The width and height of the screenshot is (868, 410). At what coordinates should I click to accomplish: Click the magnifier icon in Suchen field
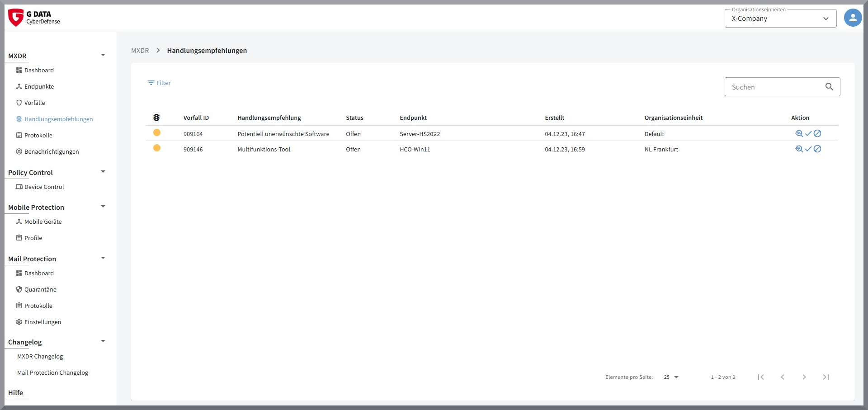[x=829, y=87]
